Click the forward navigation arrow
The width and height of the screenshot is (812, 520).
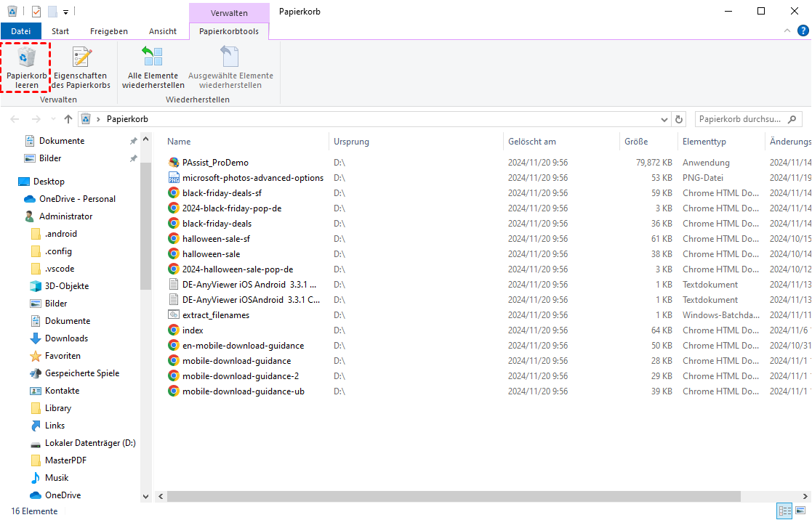(x=36, y=120)
